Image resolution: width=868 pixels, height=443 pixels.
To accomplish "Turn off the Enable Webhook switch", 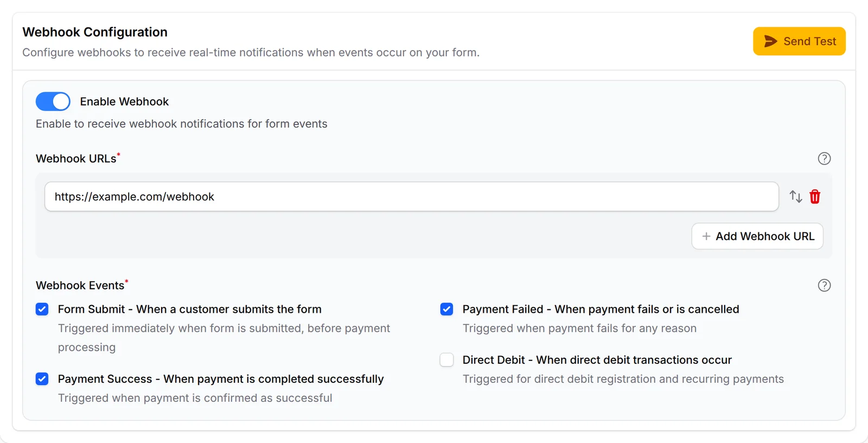I will (x=53, y=102).
